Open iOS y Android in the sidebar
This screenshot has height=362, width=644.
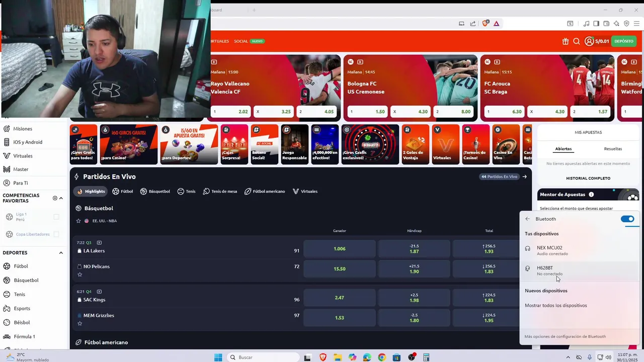(x=28, y=142)
